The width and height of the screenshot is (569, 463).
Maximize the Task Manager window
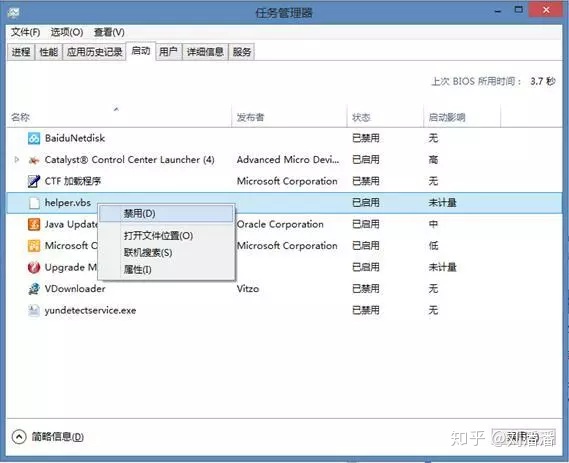pyautogui.click(x=519, y=10)
